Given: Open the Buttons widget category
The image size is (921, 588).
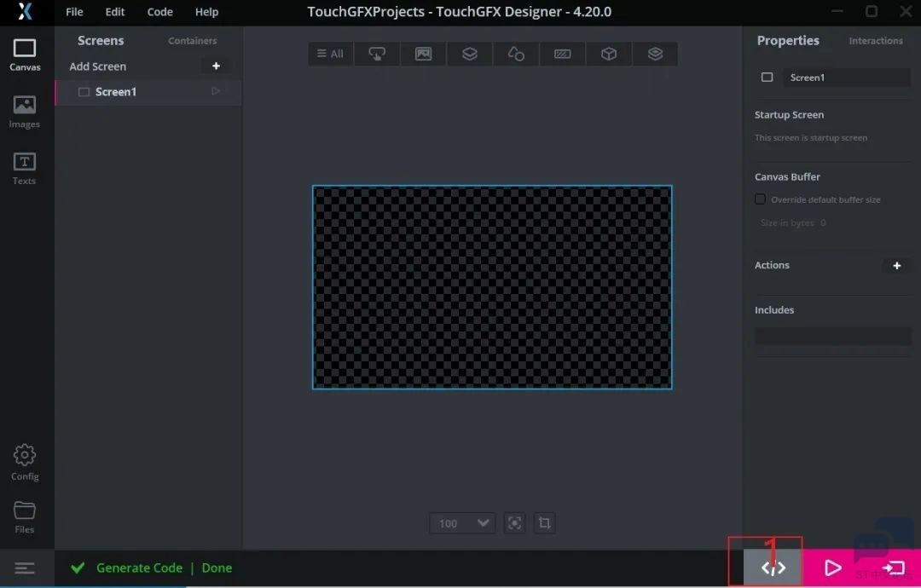Looking at the screenshot, I should 377,54.
